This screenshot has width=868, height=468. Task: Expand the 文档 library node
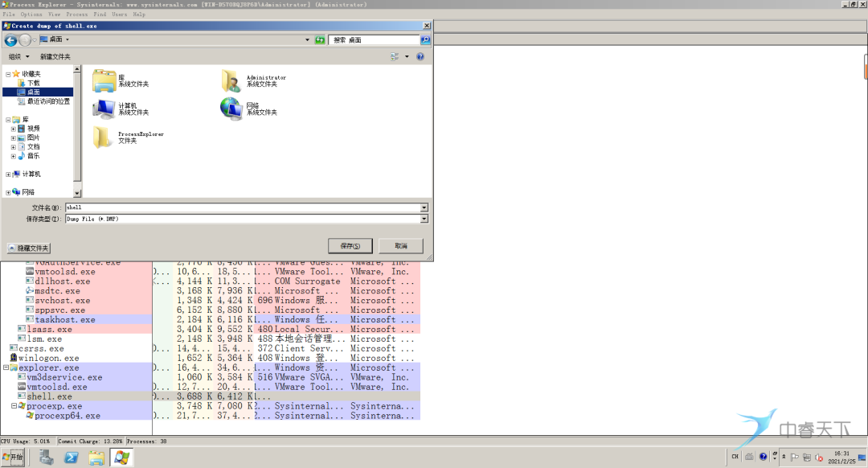coord(14,147)
